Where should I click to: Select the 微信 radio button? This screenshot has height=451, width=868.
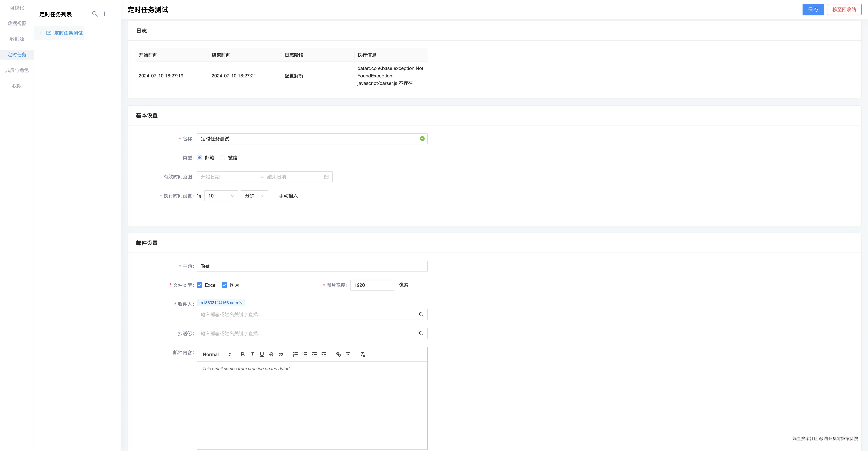pos(222,158)
